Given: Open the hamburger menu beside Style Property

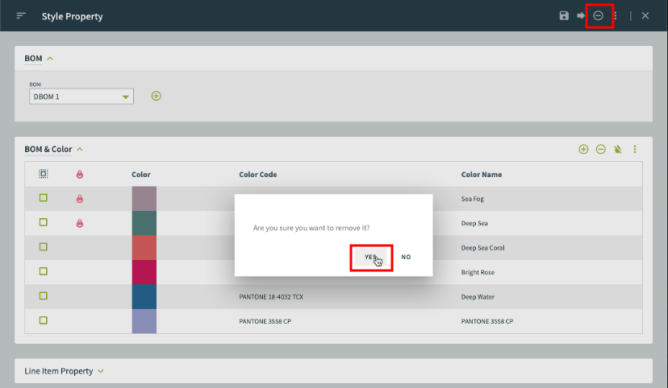Looking at the screenshot, I should [21, 16].
